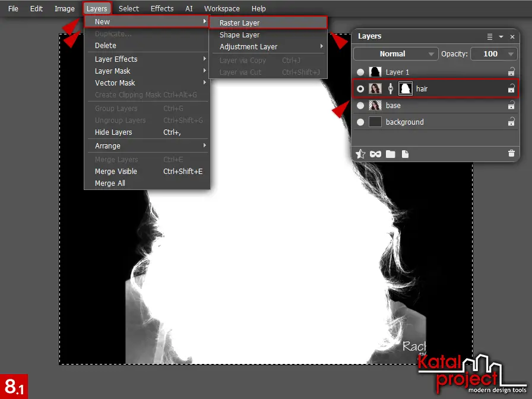
Task: Hide Layer 1
Action: (x=360, y=72)
